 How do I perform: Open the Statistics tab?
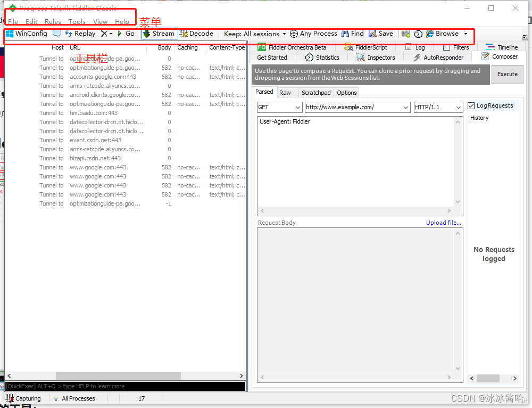click(x=322, y=58)
